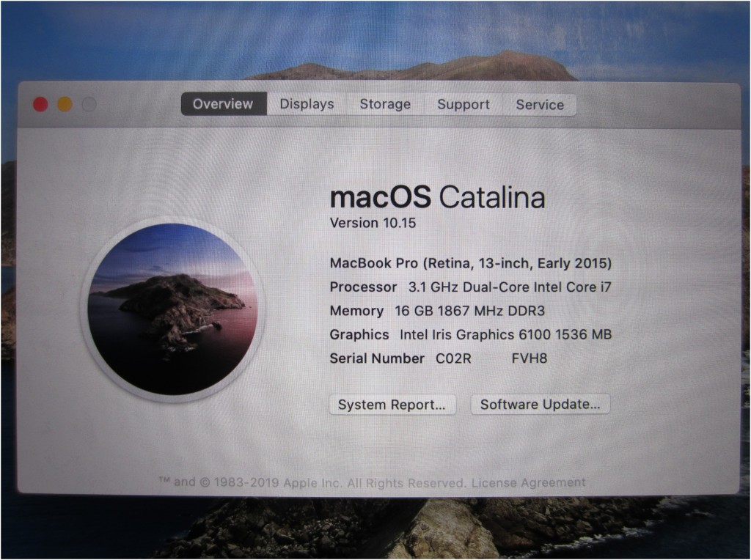Image resolution: width=751 pixels, height=560 pixels.
Task: Click the Intel Iris Graphics 6100 line
Action: tap(470, 334)
